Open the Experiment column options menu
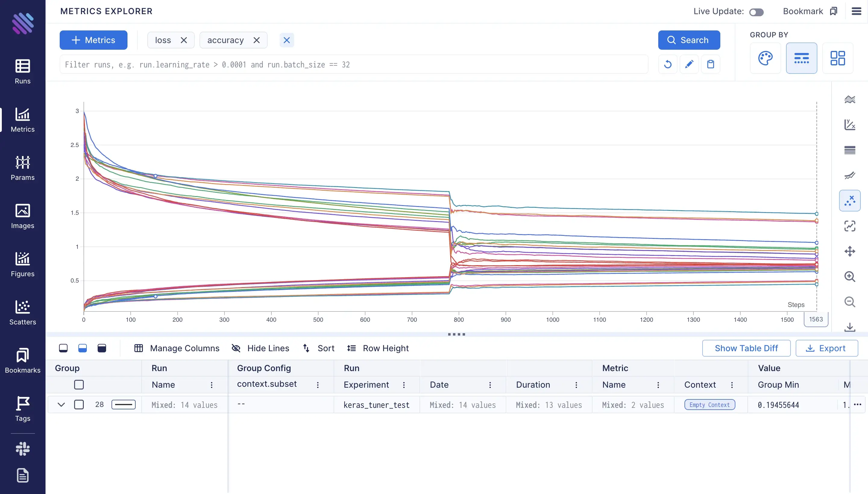This screenshot has width=868, height=494. coord(404,385)
